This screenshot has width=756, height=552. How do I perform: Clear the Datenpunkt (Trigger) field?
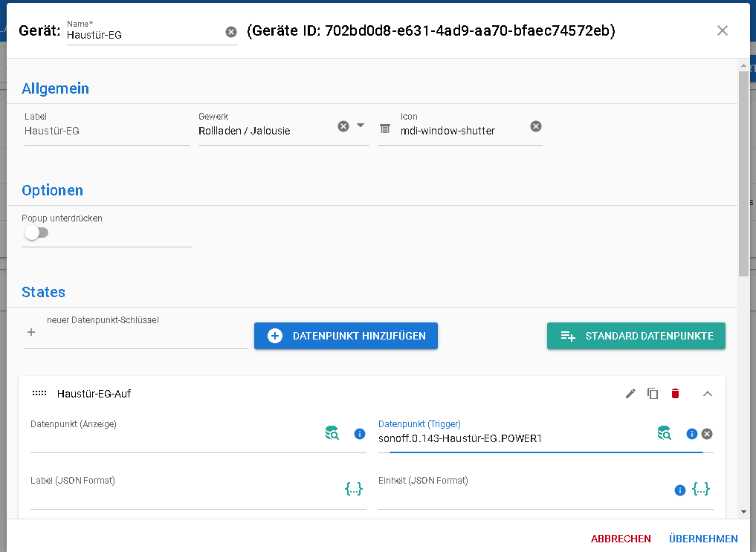click(707, 434)
